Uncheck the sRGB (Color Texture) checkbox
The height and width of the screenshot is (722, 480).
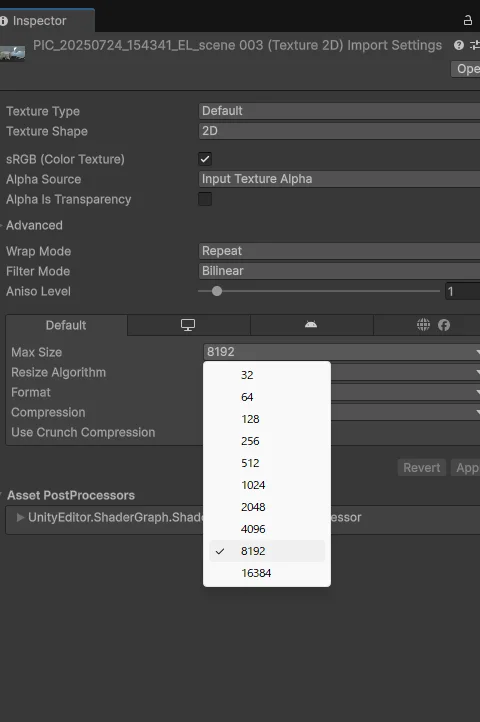205,159
